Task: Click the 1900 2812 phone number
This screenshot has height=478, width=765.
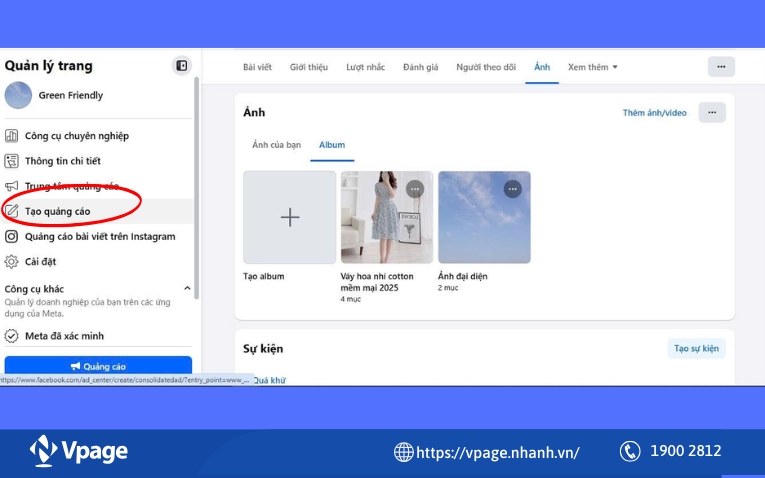Action: tap(685, 451)
